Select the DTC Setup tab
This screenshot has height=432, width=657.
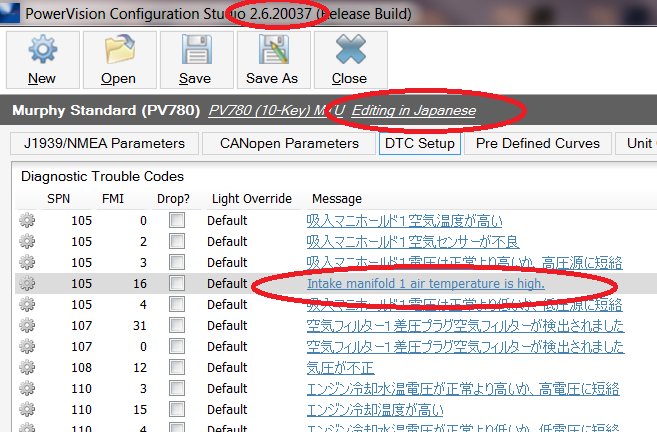point(420,143)
